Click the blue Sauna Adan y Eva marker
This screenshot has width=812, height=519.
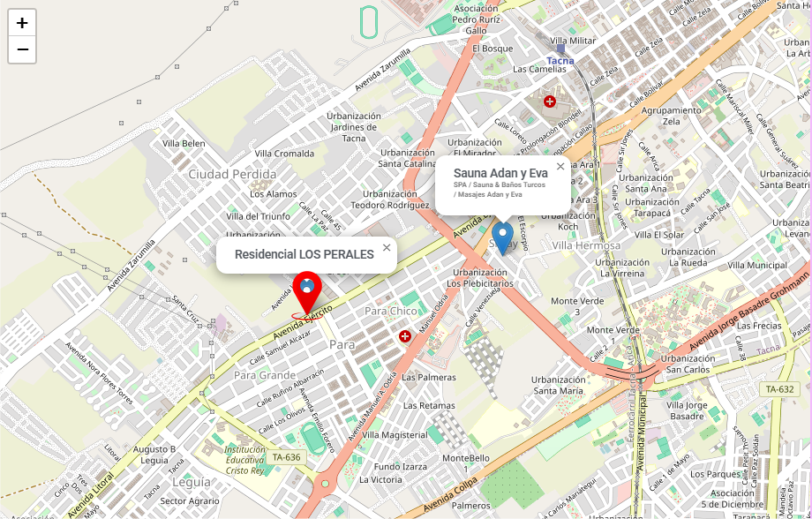coord(502,238)
